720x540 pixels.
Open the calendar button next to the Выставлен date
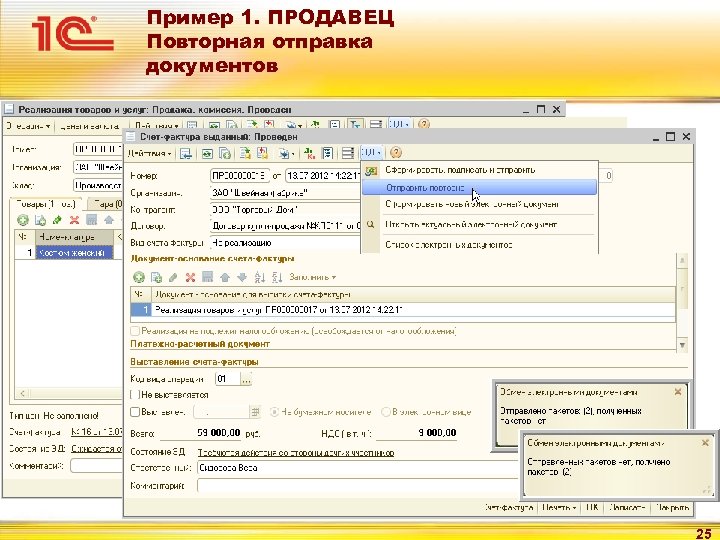(x=255, y=412)
